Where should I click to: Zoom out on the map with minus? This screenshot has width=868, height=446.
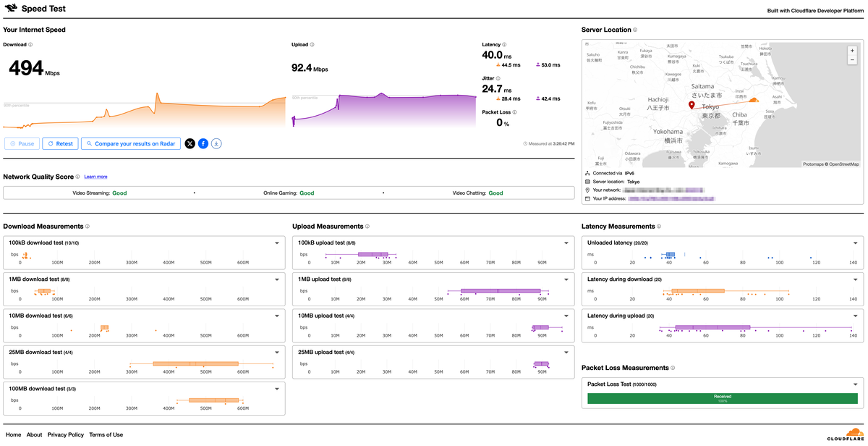tap(853, 60)
